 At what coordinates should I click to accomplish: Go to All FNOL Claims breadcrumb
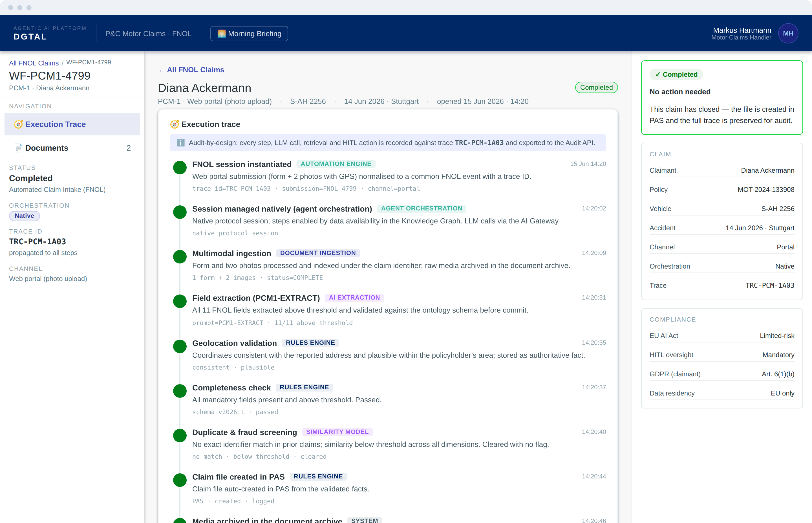[34, 63]
